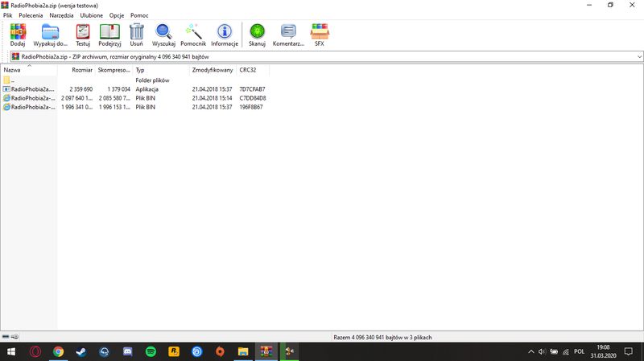
Task: Launch the Pomocnik wizard icon
Action: tap(193, 33)
